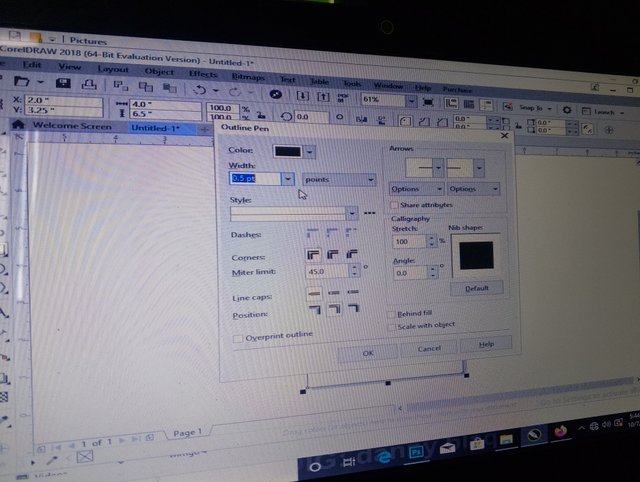Open the View menu

click(x=70, y=66)
